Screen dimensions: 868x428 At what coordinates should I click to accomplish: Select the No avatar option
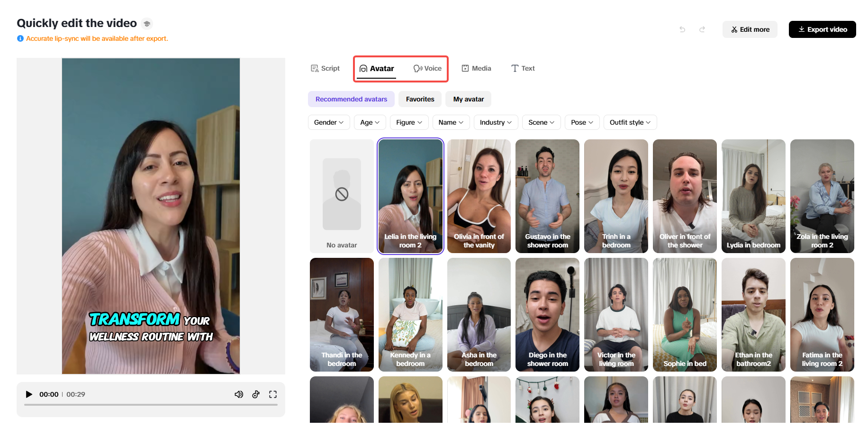[x=341, y=196]
